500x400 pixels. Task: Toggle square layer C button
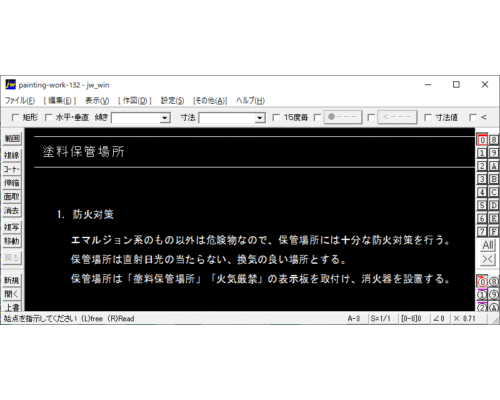click(x=494, y=192)
